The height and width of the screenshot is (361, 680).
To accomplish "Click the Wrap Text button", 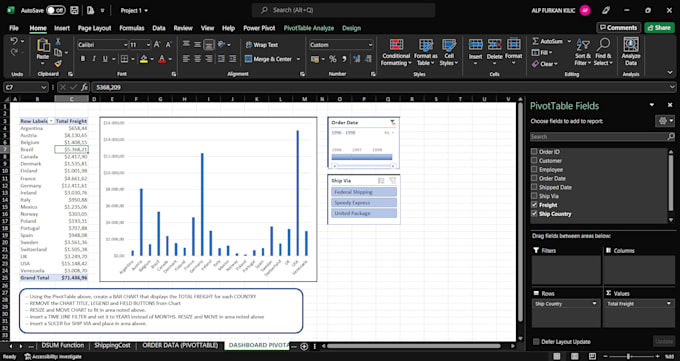I will (x=262, y=45).
